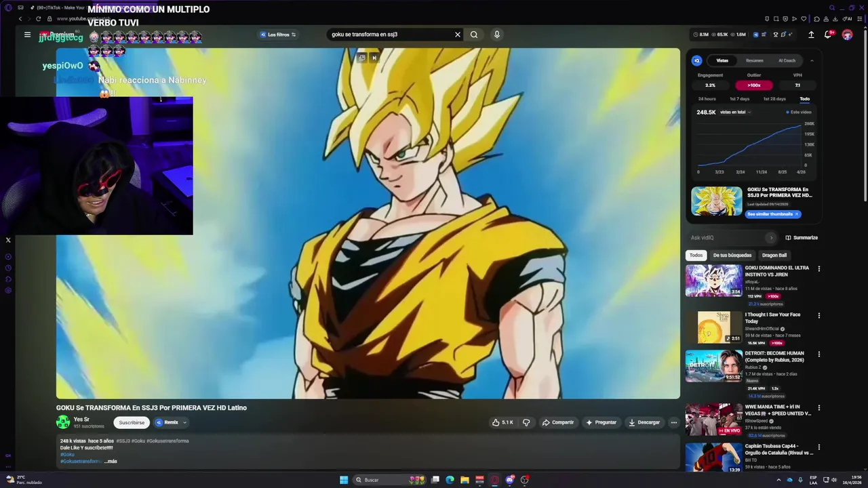Select the Dragon Ball chip
This screenshot has height=488, width=868.
tap(774, 256)
